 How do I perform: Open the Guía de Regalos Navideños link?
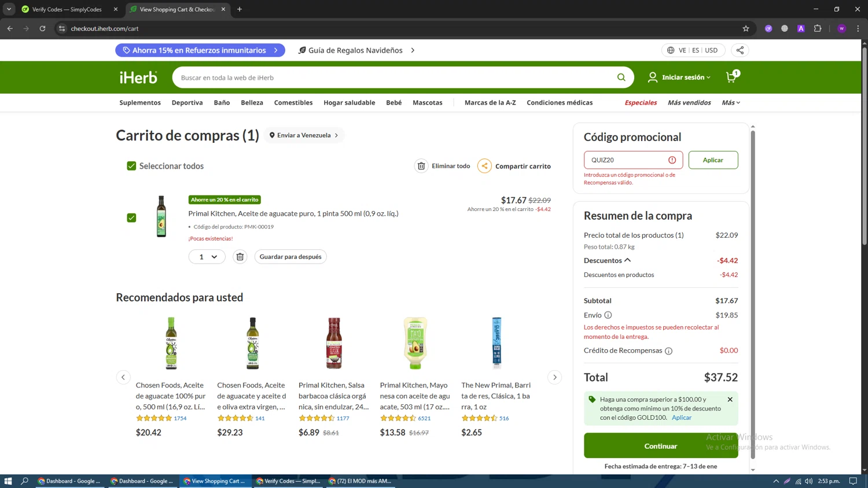tap(356, 50)
